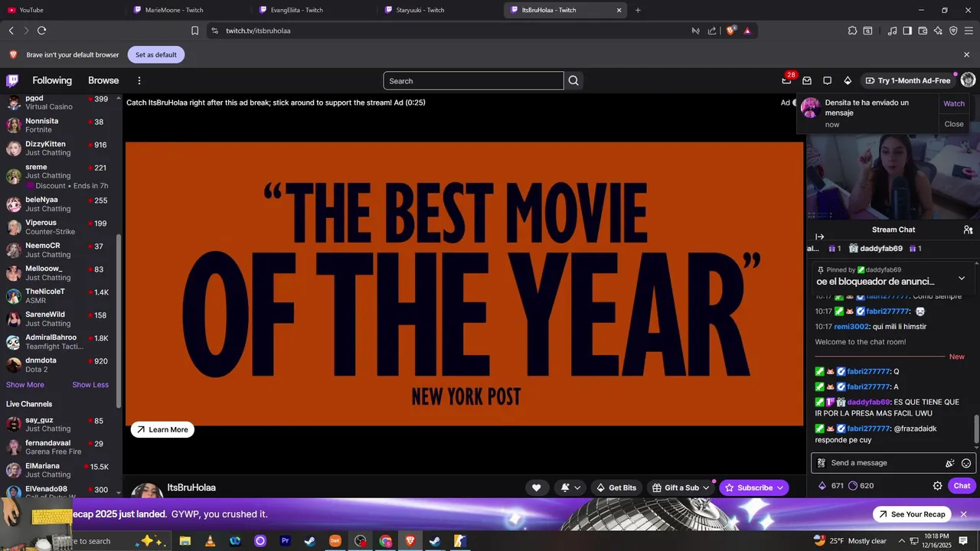Click the Brave Shields lion icon
This screenshot has height=551, width=980.
click(731, 31)
